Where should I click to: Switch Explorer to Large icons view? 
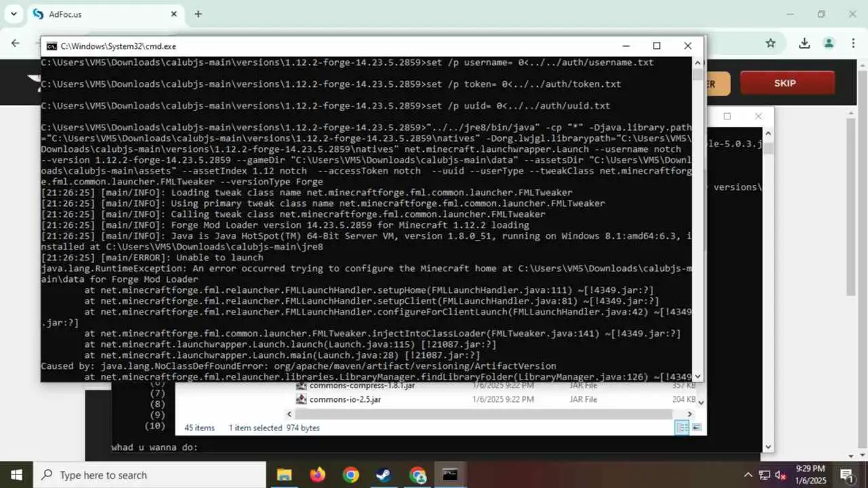[696, 428]
